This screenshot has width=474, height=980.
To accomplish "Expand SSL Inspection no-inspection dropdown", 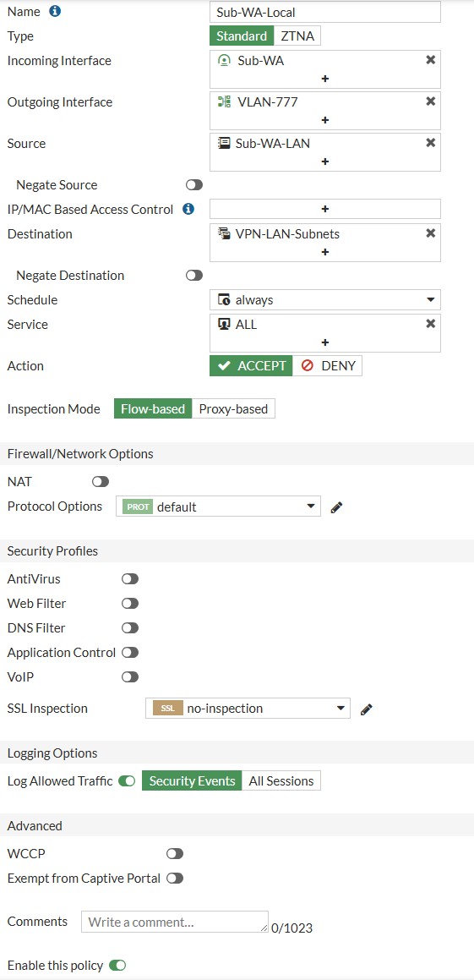I will pos(248,708).
